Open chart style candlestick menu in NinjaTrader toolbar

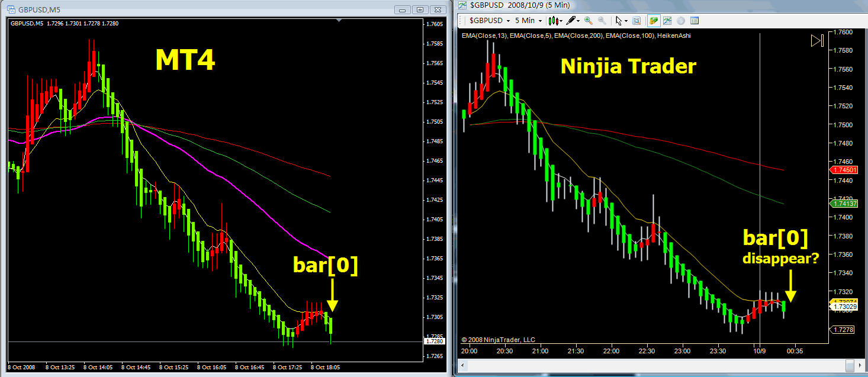tap(554, 21)
